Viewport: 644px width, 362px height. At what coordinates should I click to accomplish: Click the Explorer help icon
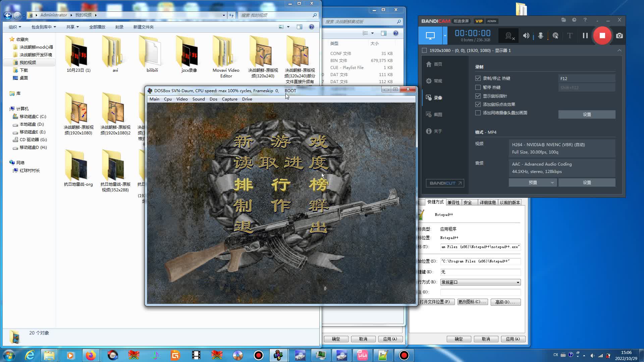pos(312,27)
